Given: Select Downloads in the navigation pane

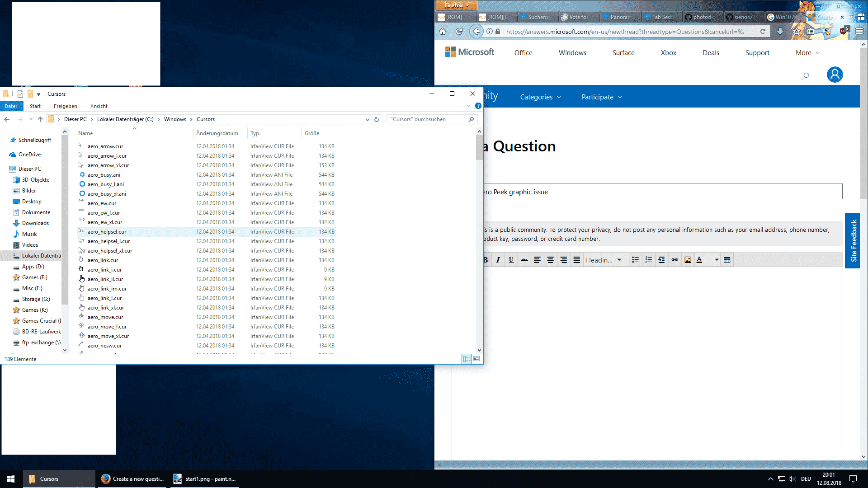Looking at the screenshot, I should [x=35, y=223].
